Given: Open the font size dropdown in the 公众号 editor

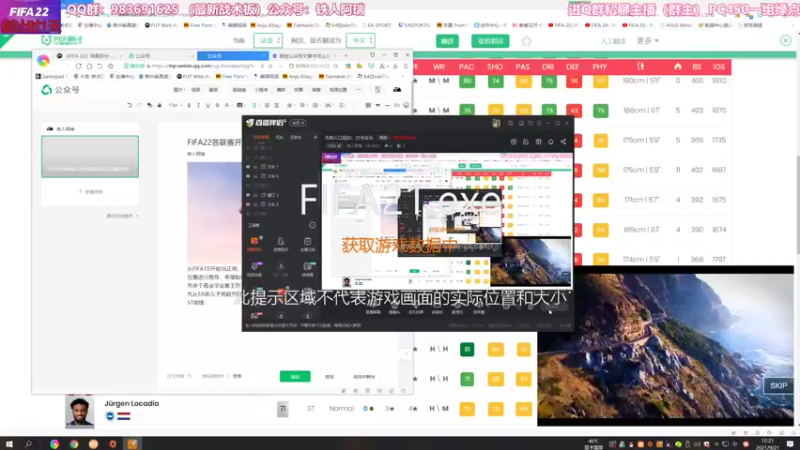Looking at the screenshot, I should tap(173, 105).
